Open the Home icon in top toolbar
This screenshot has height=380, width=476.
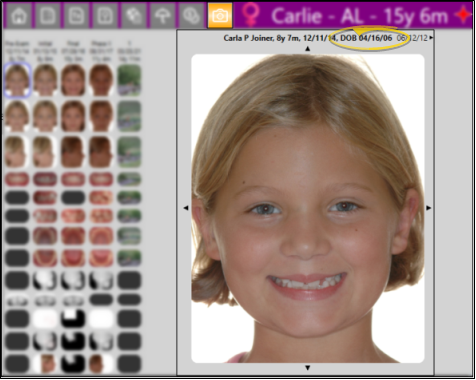pyautogui.click(x=19, y=15)
